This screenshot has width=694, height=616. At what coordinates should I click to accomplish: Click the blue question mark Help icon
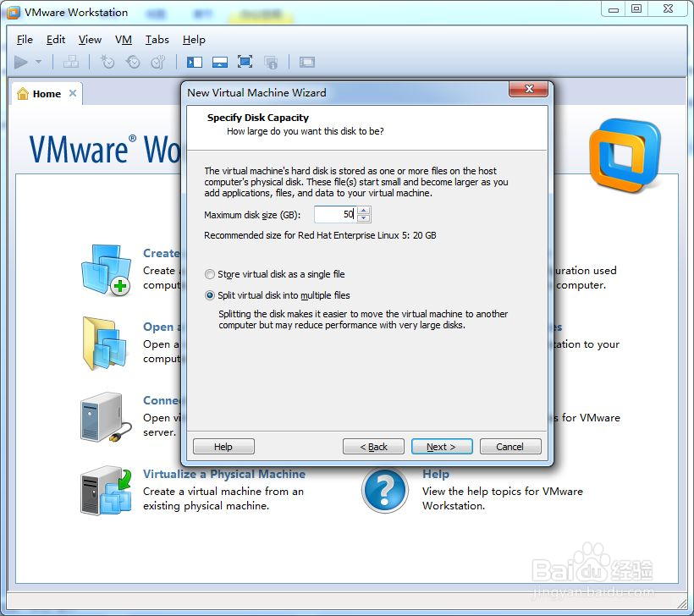tap(384, 490)
